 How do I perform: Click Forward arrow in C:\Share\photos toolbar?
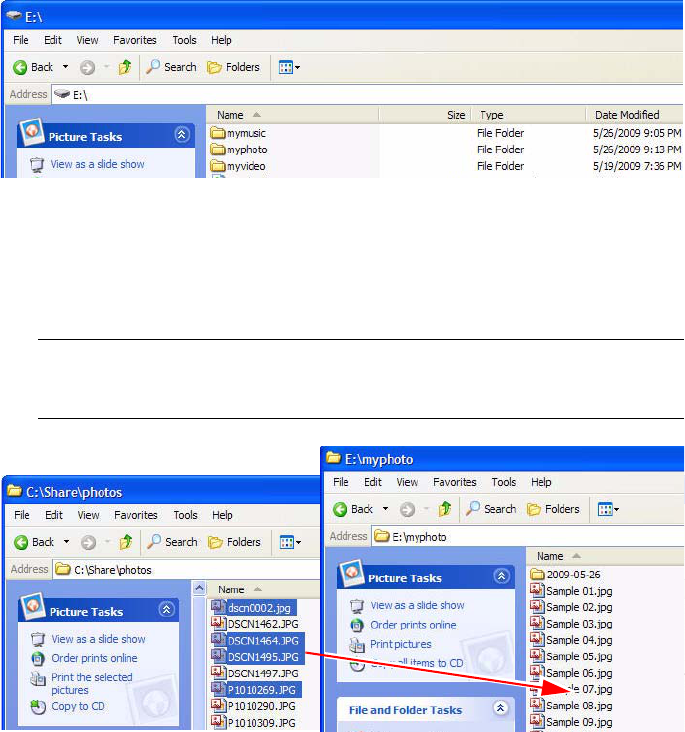[88, 542]
